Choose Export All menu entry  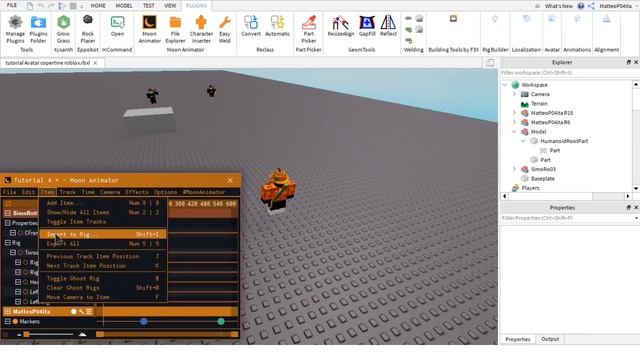point(103,244)
